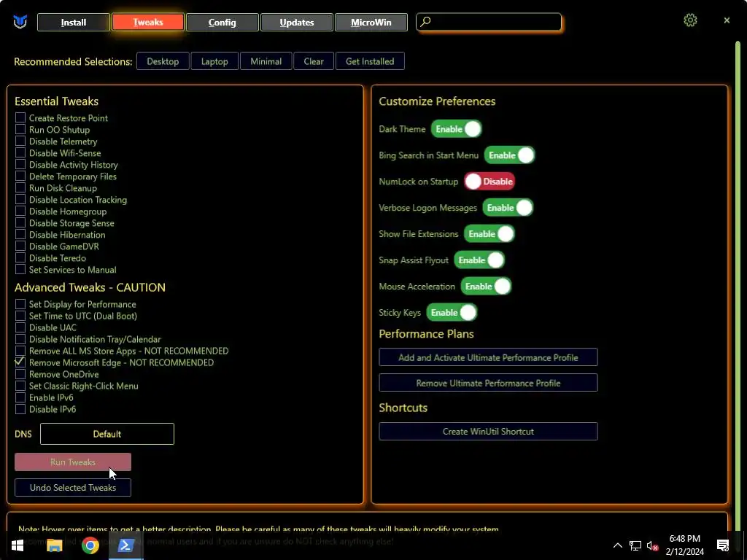Click the WinUtil shield logo icon
This screenshot has width=747, height=560.
tap(20, 22)
